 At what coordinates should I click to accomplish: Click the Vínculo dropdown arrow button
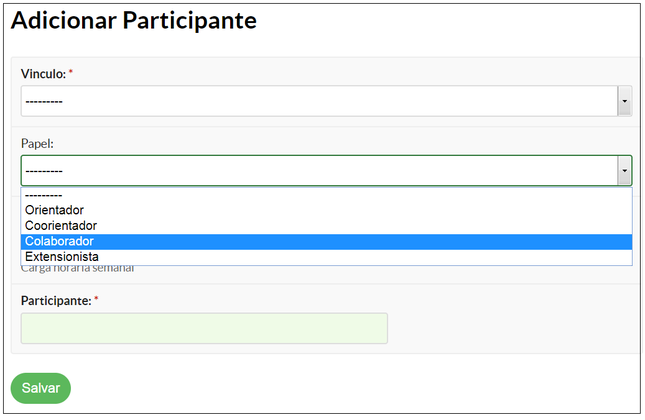[x=625, y=101]
